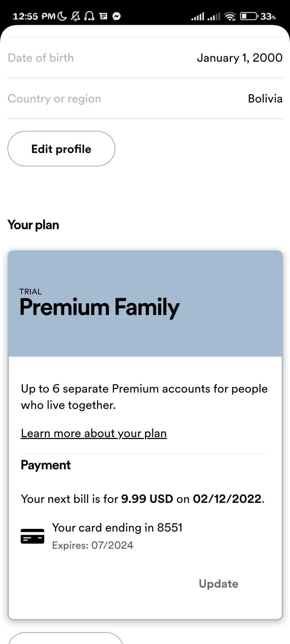The image size is (290, 644).
Task: Tap the headphones icon in status bar
Action: click(89, 16)
